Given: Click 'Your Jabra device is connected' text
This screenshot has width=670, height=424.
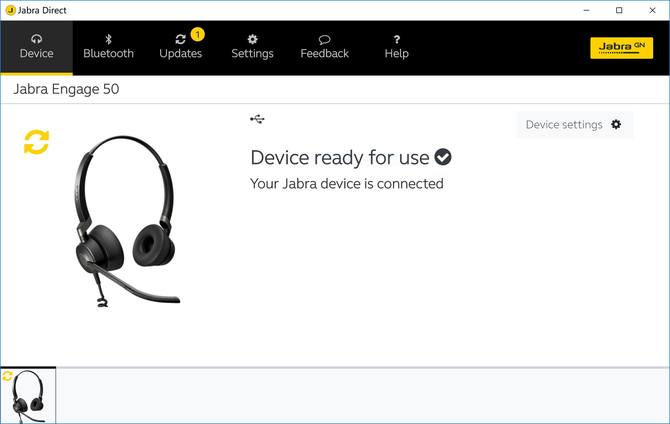Looking at the screenshot, I should point(347,184).
